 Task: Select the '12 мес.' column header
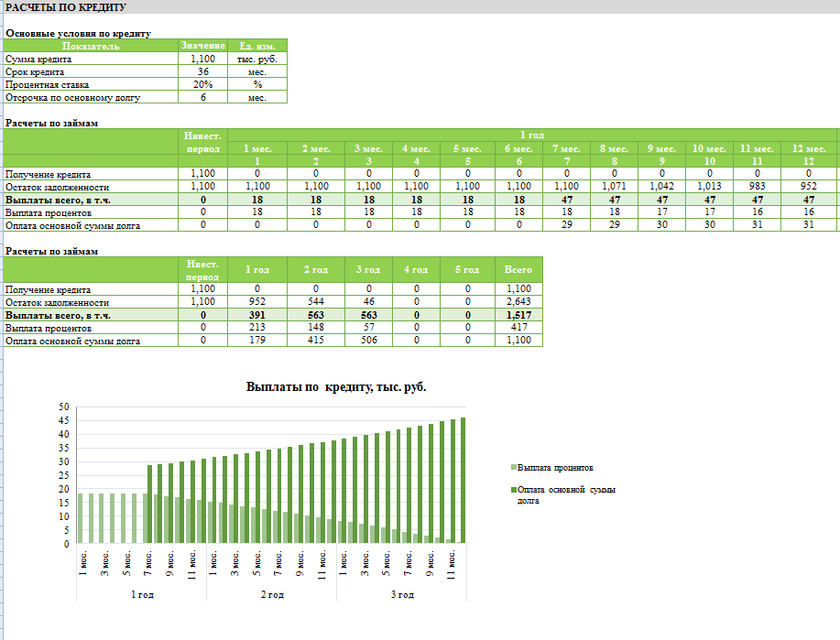pos(808,148)
